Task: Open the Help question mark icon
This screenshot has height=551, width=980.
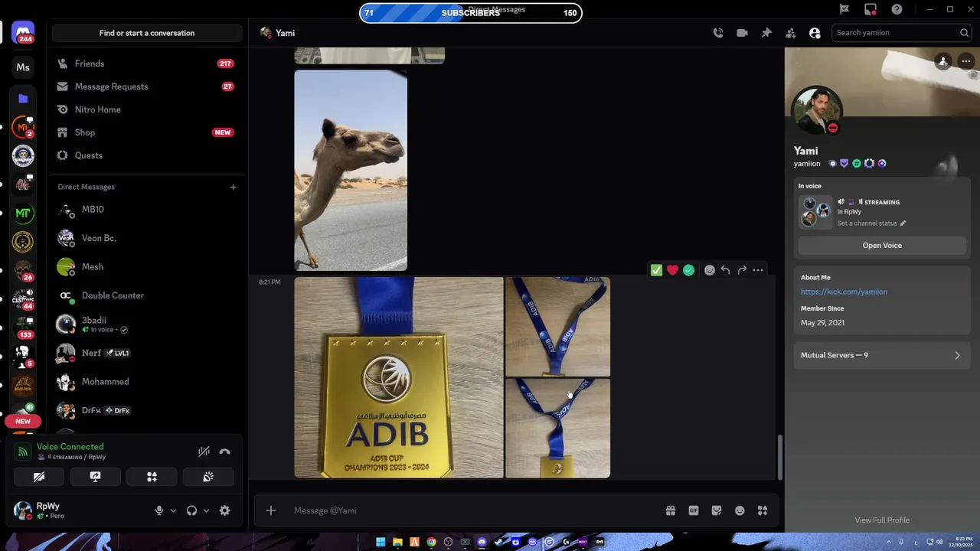Action: pyautogui.click(x=897, y=9)
